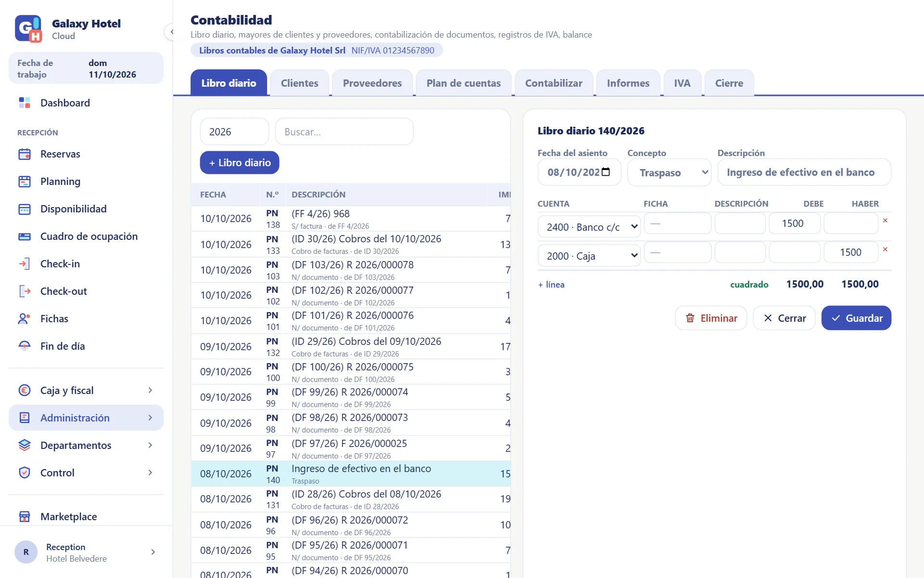Remove the Caja line with red X
The width and height of the screenshot is (924, 578).
[885, 250]
